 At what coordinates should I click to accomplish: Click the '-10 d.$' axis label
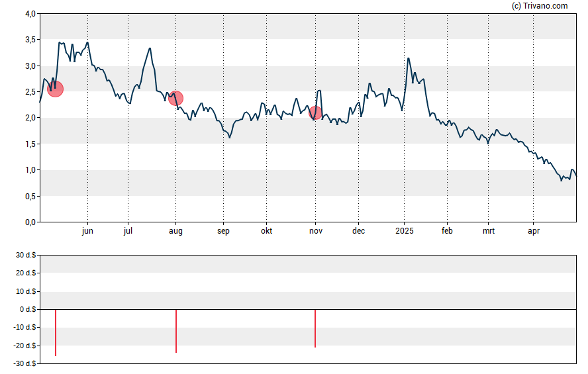pyautogui.click(x=24, y=328)
